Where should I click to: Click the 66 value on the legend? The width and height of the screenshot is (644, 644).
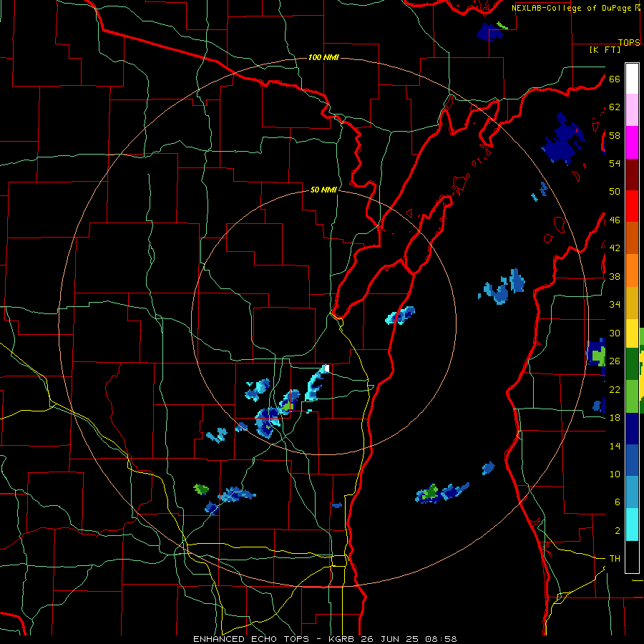(615, 79)
